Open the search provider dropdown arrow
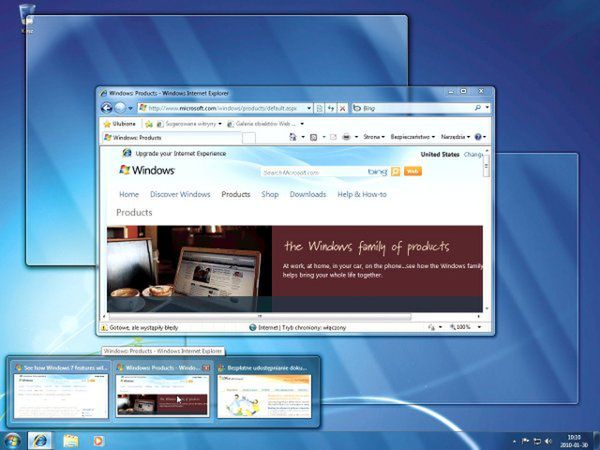 click(x=487, y=108)
